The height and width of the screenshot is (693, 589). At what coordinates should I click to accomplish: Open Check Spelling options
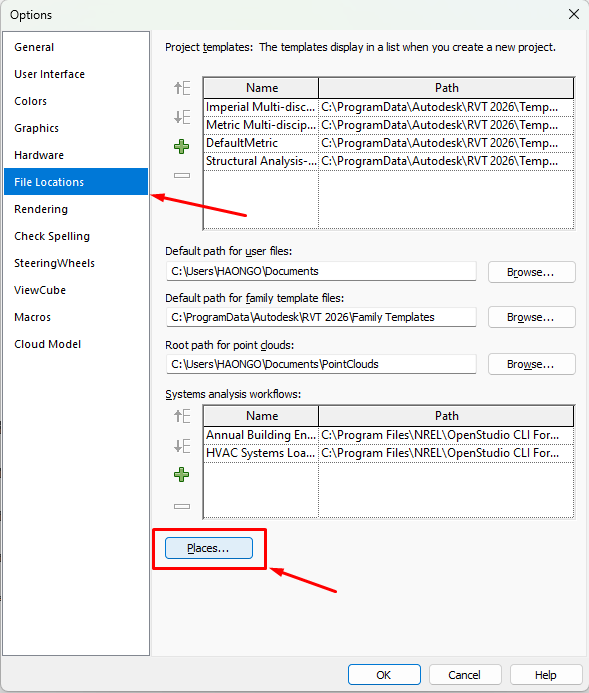tap(76, 236)
